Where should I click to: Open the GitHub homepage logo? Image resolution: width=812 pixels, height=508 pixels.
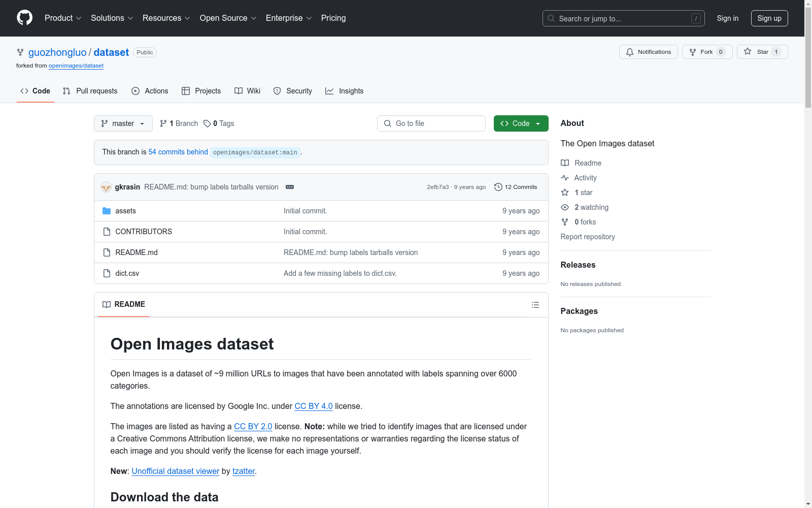point(24,18)
